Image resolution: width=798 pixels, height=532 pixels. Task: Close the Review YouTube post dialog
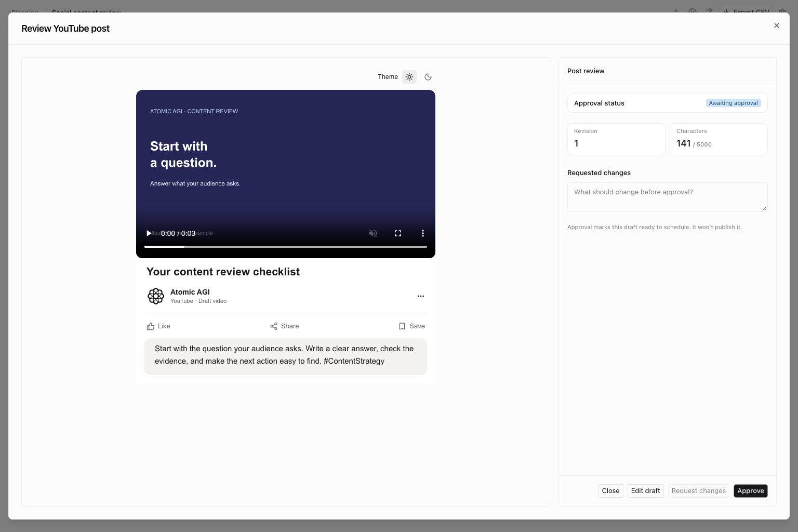777,25
